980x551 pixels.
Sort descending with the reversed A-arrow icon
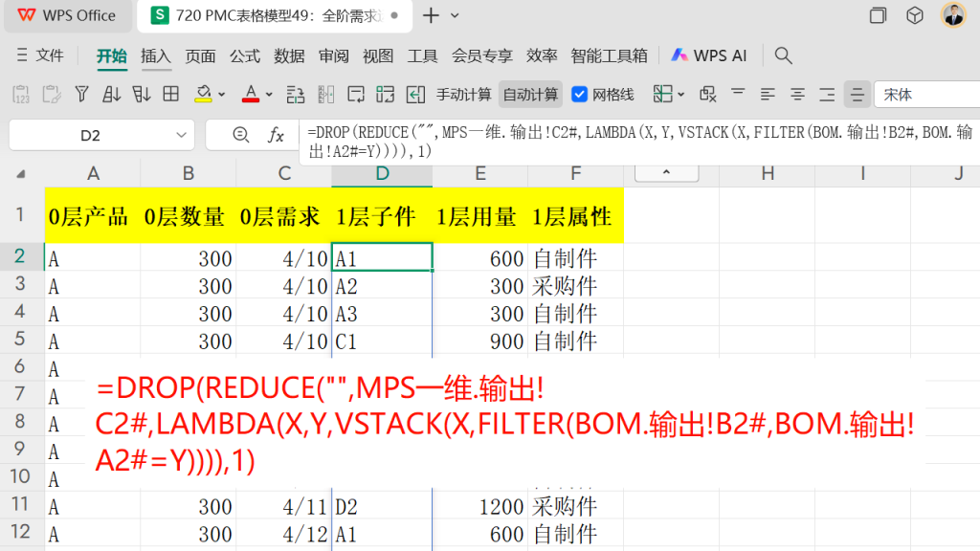click(142, 95)
